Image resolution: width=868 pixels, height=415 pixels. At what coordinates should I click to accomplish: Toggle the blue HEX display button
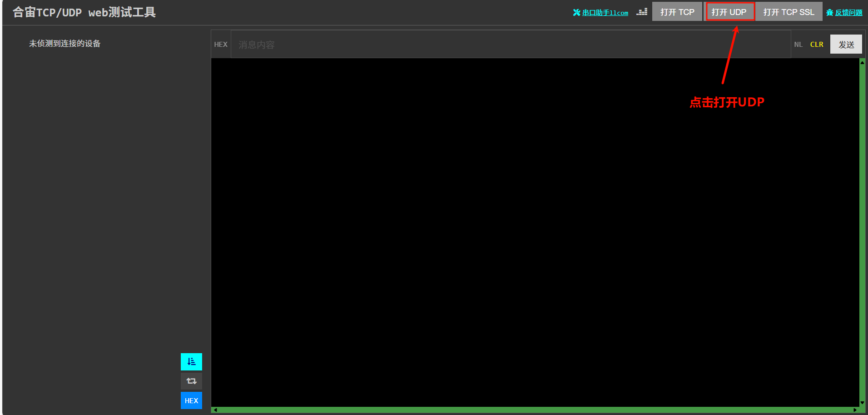[x=191, y=400]
